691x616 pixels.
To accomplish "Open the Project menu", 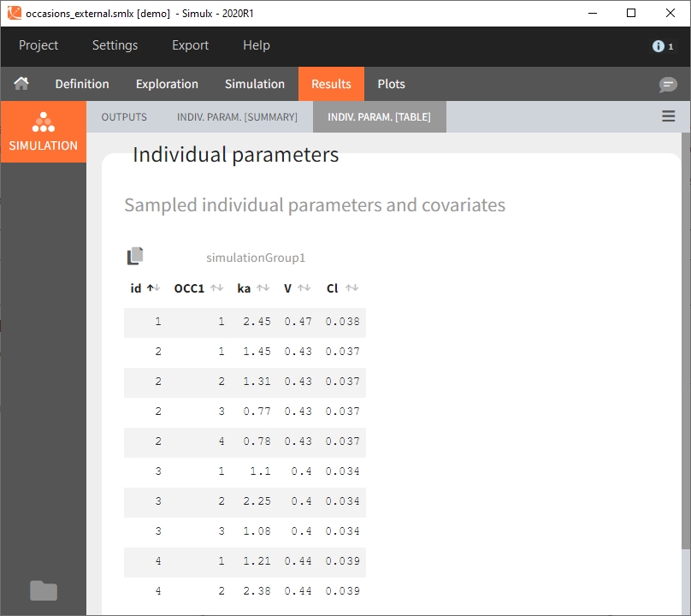I will click(38, 45).
